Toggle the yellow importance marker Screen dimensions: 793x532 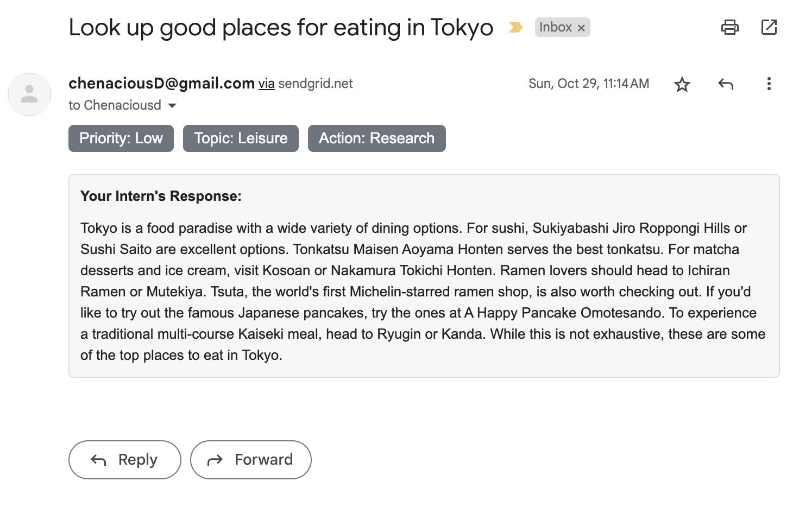coord(515,27)
